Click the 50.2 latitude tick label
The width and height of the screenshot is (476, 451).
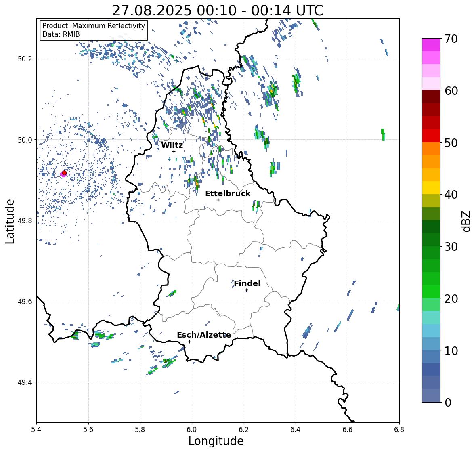click(x=25, y=59)
